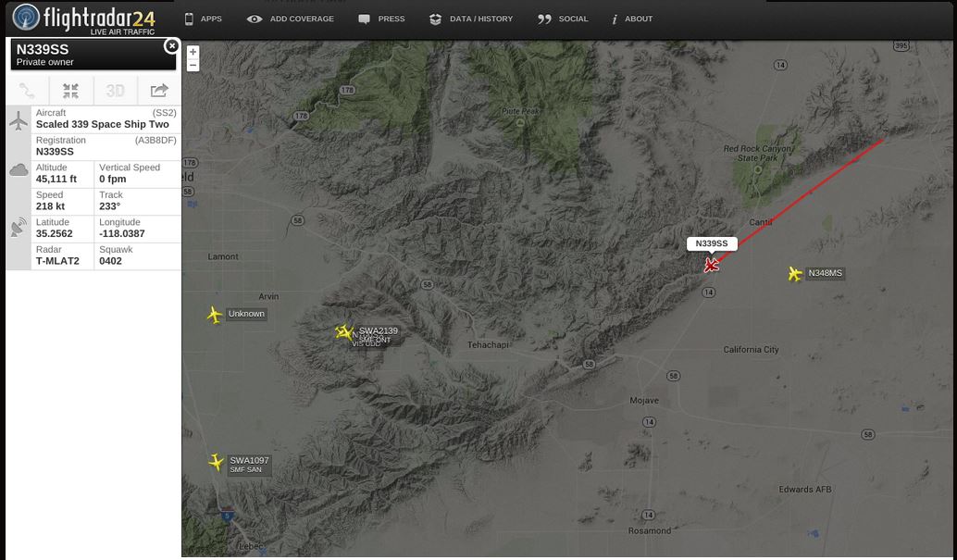Open the About menu

[632, 19]
